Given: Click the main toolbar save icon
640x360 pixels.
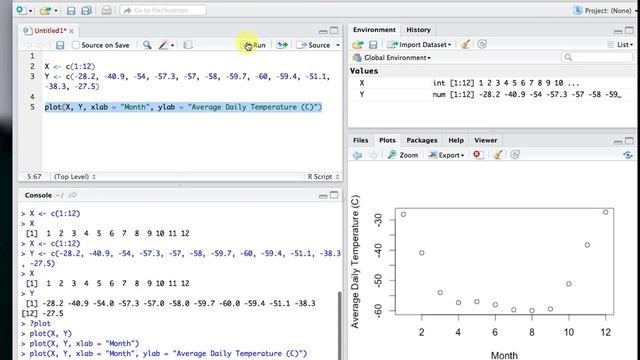Looking at the screenshot, I should [x=71, y=11].
